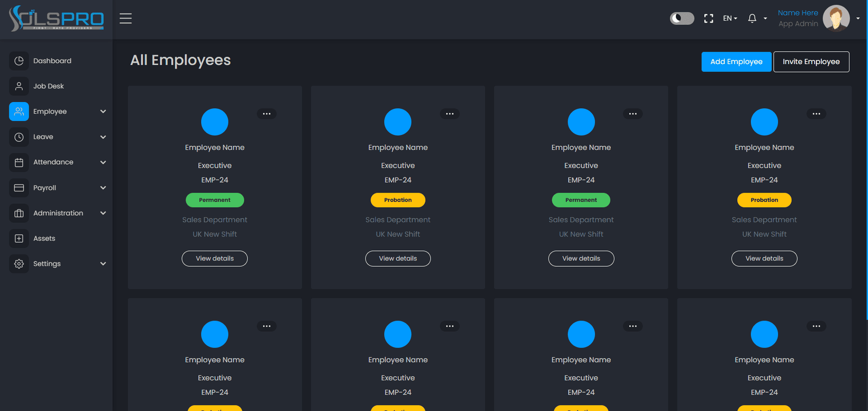Open user profile dropdown arrow
The height and width of the screenshot is (411, 868).
pos(858,18)
